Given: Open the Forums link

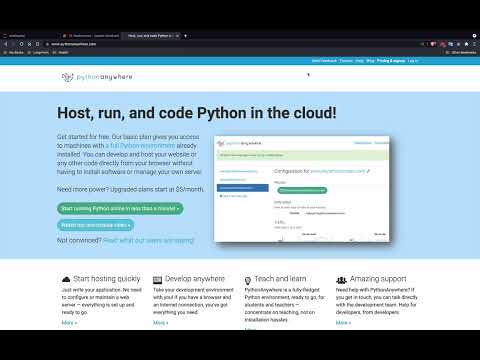Looking at the screenshot, I should point(346,61).
